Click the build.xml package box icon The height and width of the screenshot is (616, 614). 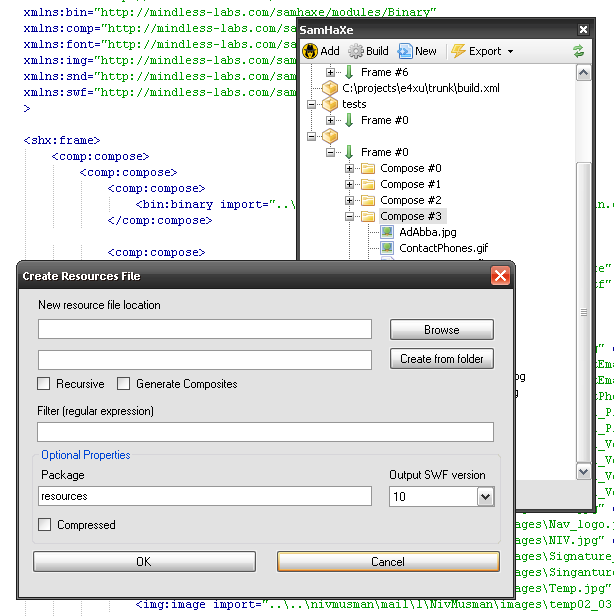[330, 88]
